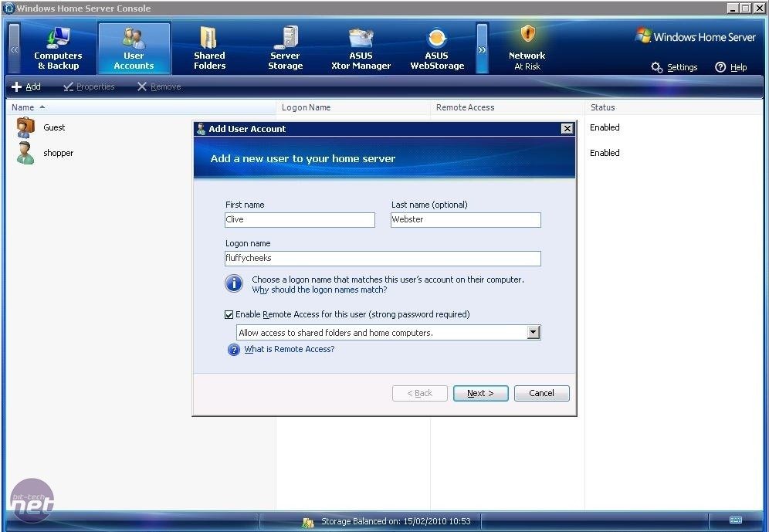Viewport: 769px width, 532px height.
Task: Open the 'What is Remote Access?' link
Action: point(290,349)
